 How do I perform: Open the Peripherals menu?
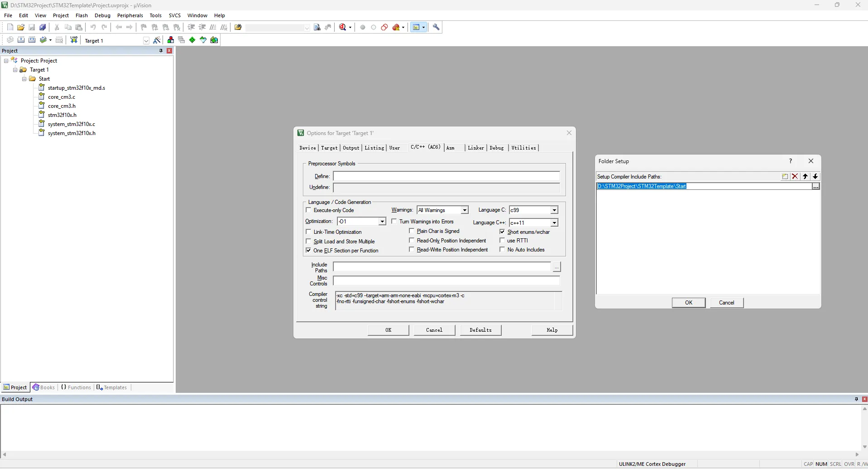coord(130,15)
